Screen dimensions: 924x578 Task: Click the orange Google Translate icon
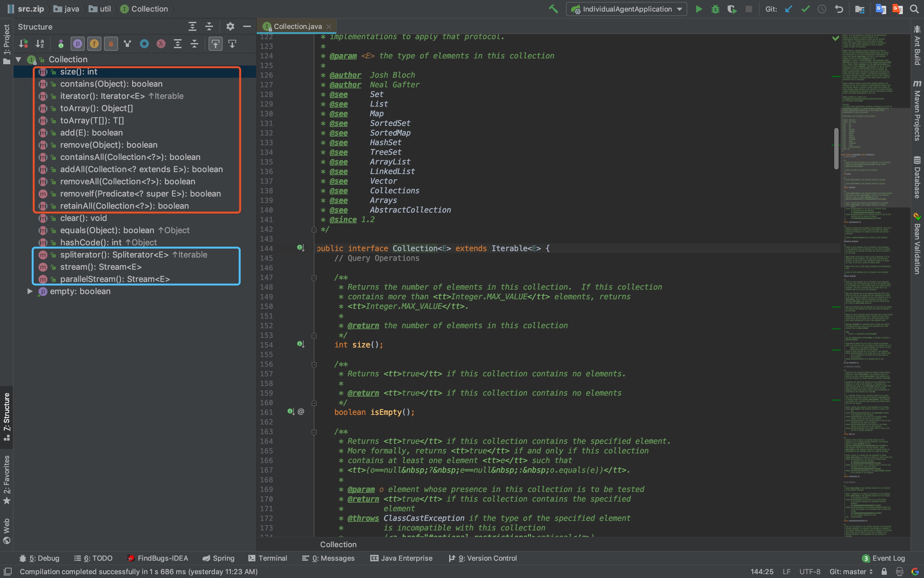point(897,9)
